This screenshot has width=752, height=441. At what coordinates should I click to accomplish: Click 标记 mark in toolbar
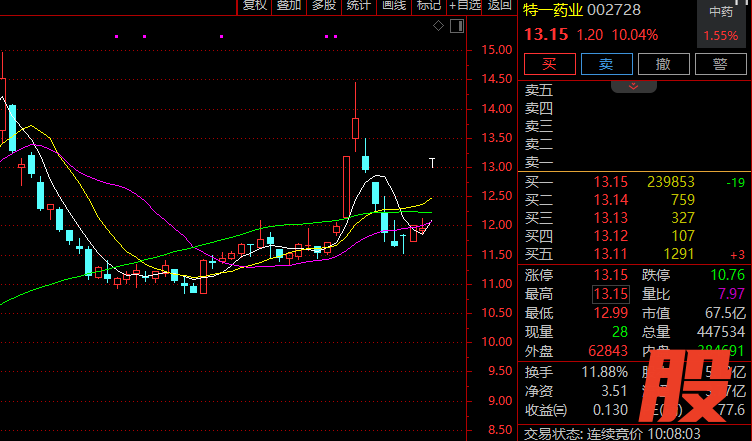coord(428,6)
